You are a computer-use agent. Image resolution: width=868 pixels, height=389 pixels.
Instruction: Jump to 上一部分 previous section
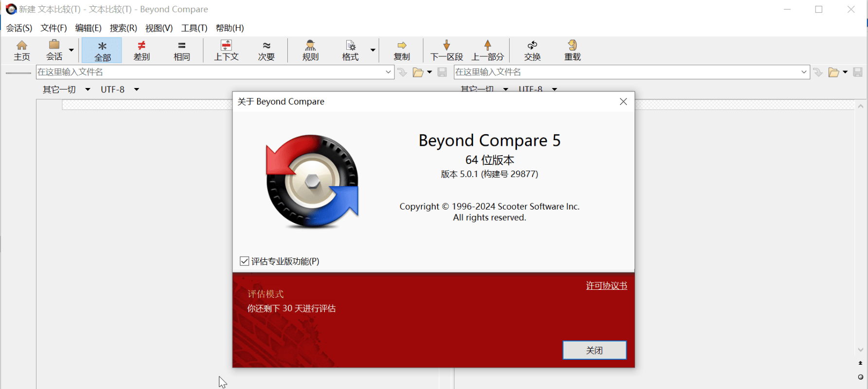(488, 51)
